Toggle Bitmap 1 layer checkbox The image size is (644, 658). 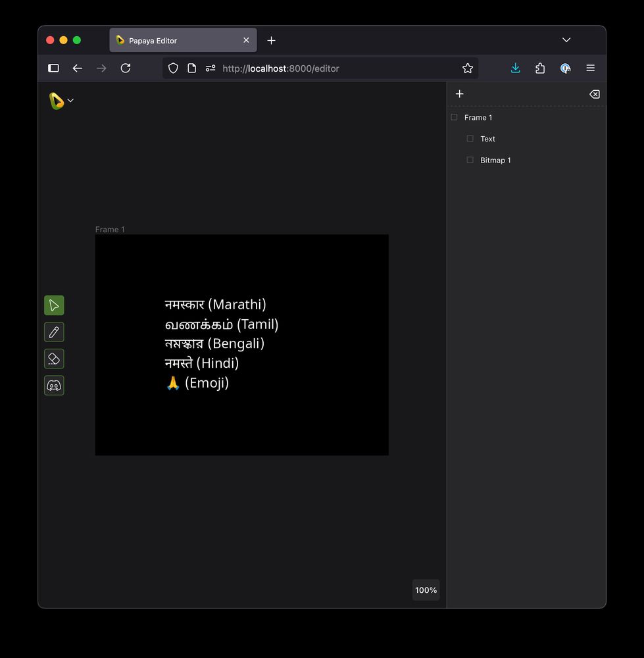(x=470, y=160)
